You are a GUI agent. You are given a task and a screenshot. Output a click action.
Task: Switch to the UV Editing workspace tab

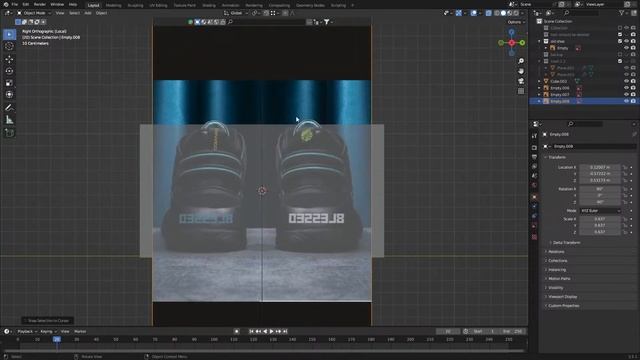click(x=158, y=5)
